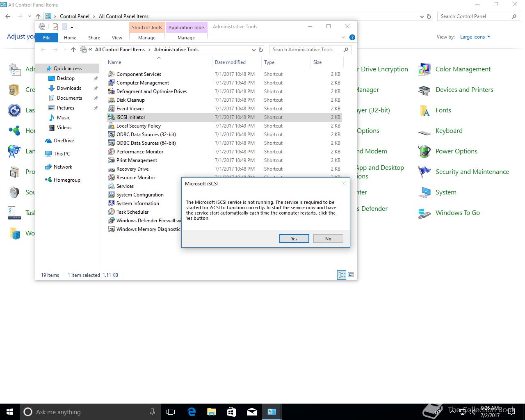Image resolution: width=525 pixels, height=420 pixels.
Task: Sort by Name column header
Action: [159, 62]
